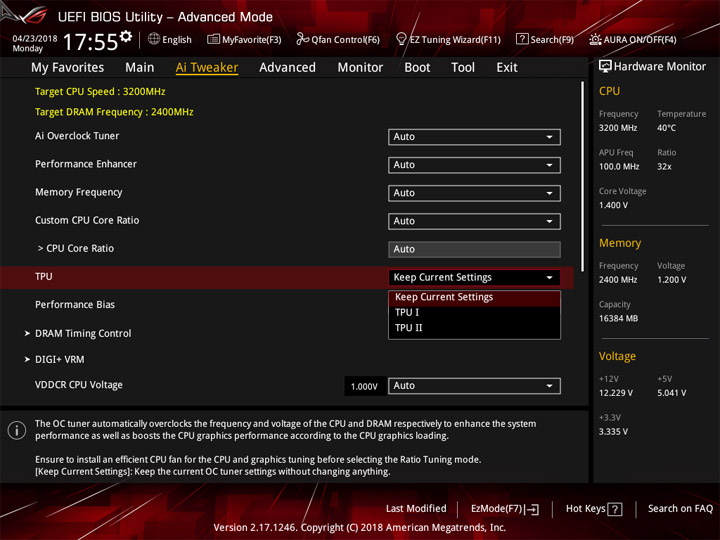Click the Memory section heading
The image size is (720, 540).
(620, 243)
